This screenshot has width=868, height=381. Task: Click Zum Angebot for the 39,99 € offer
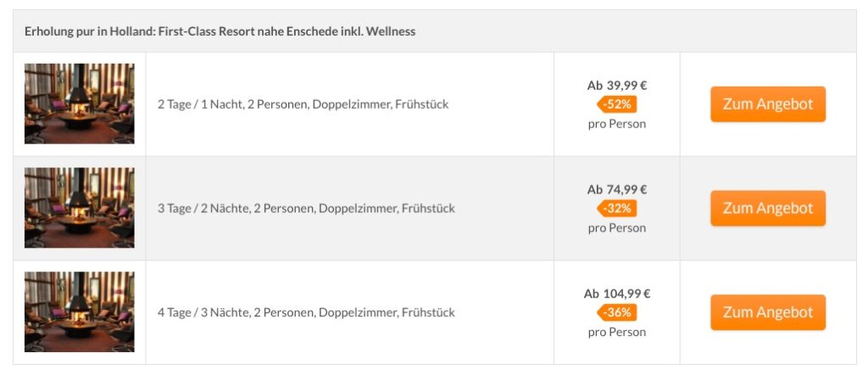[x=768, y=104]
